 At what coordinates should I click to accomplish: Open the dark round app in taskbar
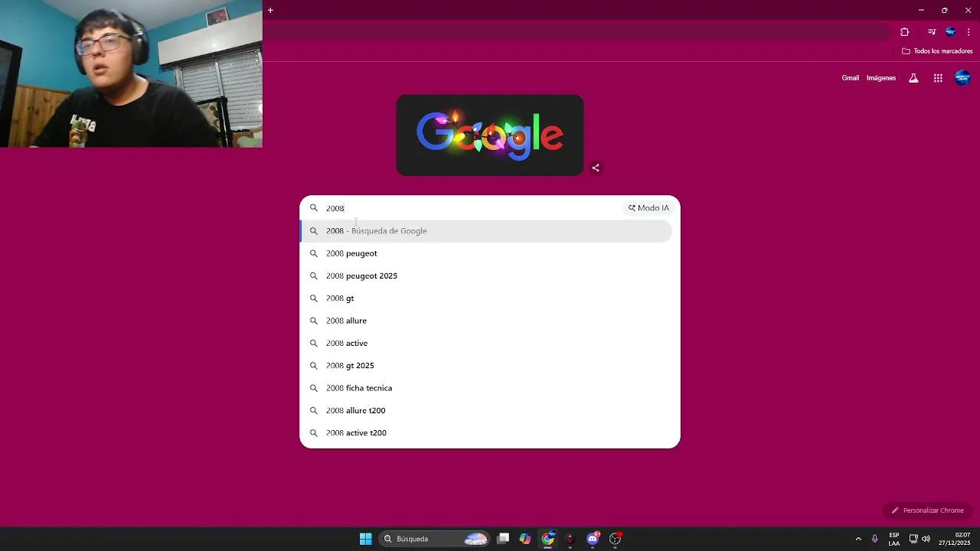click(x=570, y=539)
